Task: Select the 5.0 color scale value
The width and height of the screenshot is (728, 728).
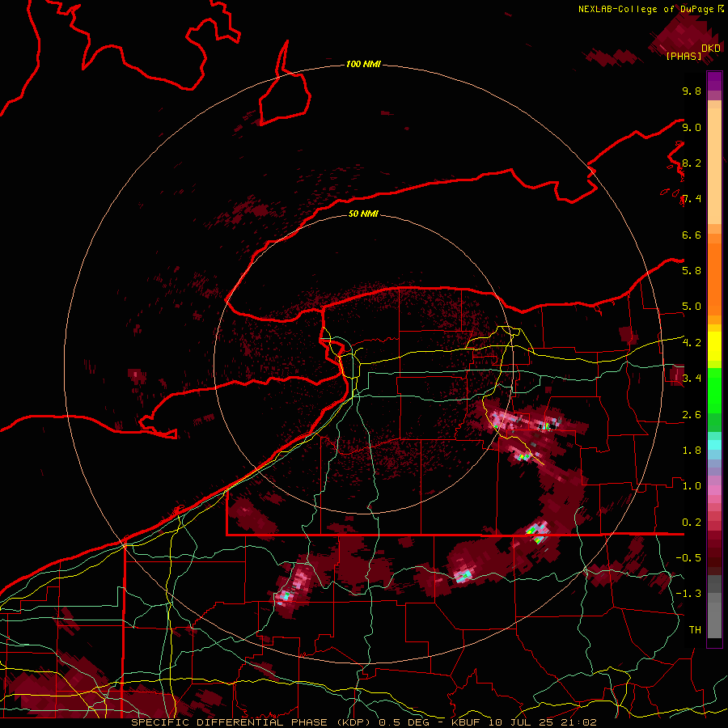Action: [x=692, y=307]
